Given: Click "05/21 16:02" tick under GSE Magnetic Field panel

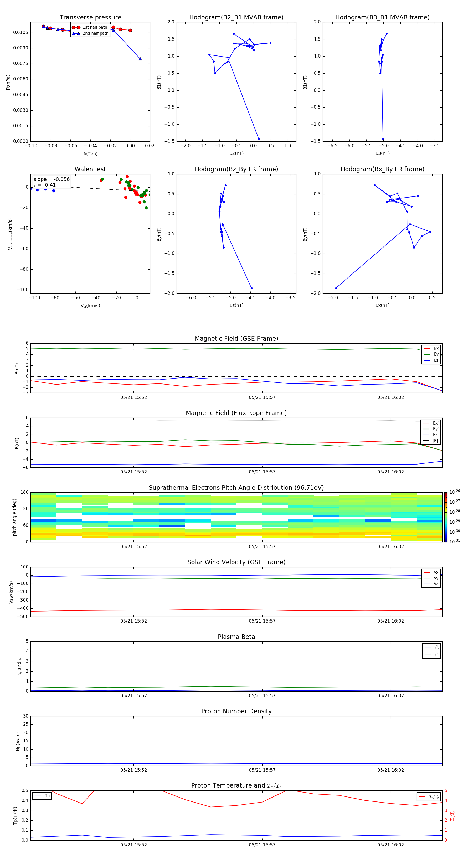Looking at the screenshot, I should pos(390,397).
